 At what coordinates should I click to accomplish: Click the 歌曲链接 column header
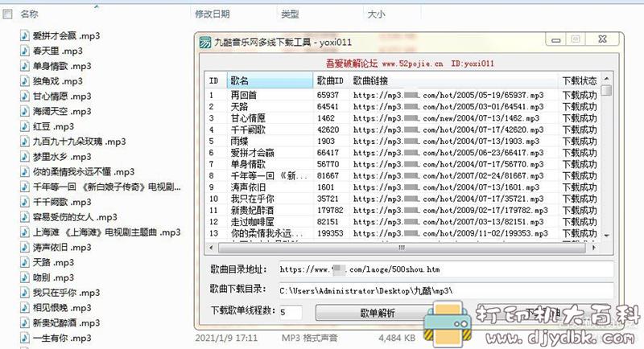[454, 80]
